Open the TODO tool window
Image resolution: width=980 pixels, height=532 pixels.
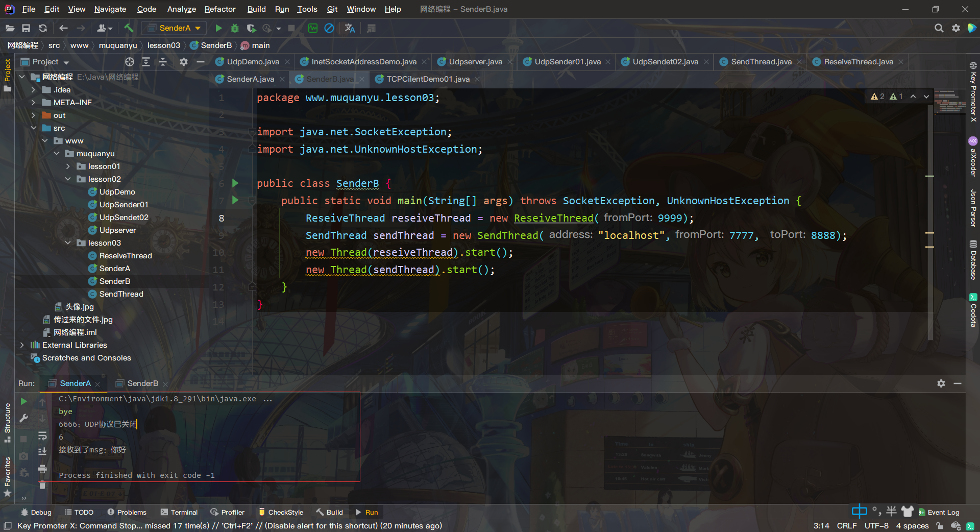click(x=79, y=512)
